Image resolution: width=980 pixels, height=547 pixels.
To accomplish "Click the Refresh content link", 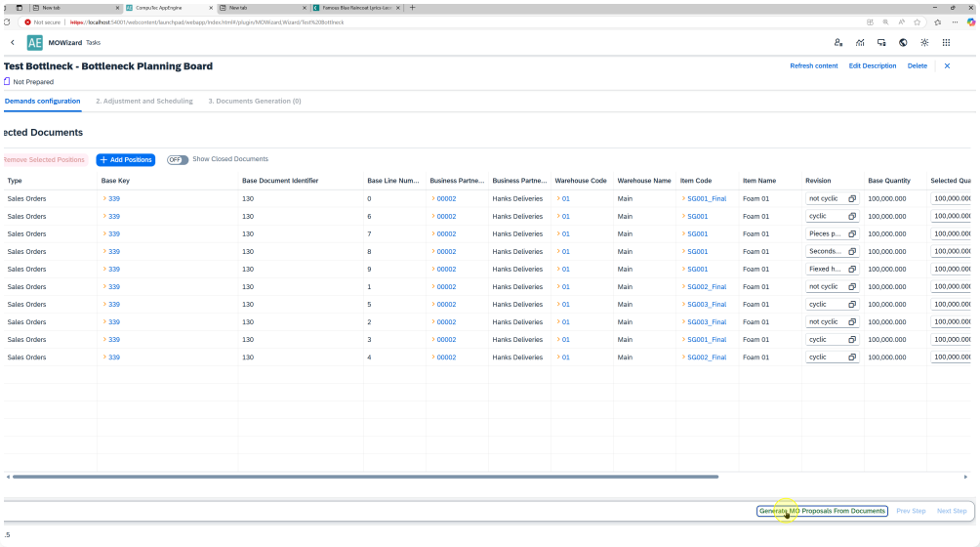I will 813,66.
